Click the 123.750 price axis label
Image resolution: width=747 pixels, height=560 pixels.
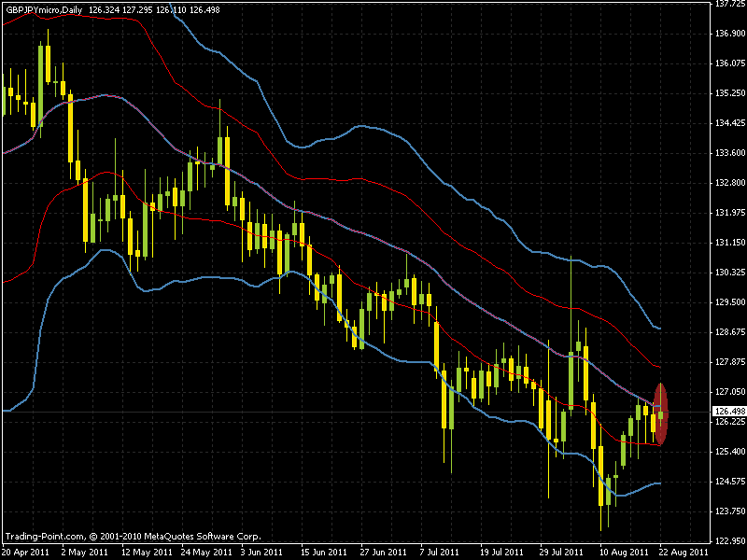730,511
